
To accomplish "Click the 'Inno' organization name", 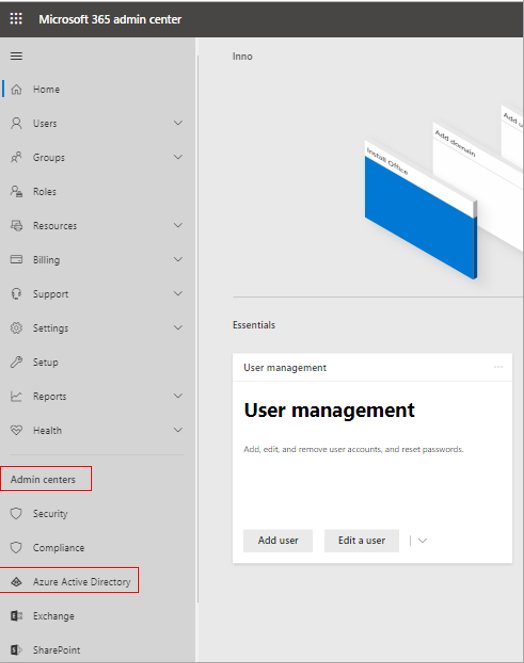I will (x=242, y=56).
